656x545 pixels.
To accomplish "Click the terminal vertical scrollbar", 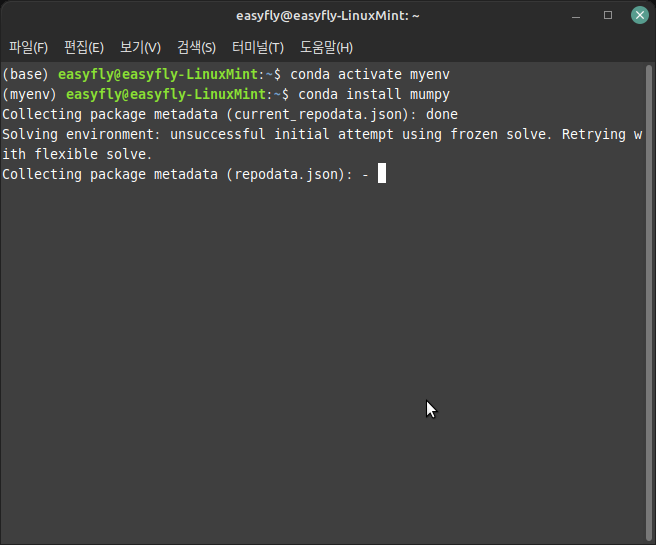I will click(649, 301).
